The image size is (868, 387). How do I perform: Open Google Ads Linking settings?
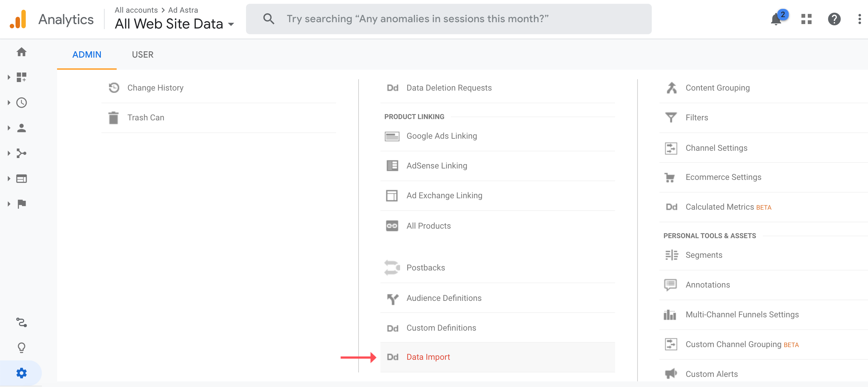(x=441, y=136)
